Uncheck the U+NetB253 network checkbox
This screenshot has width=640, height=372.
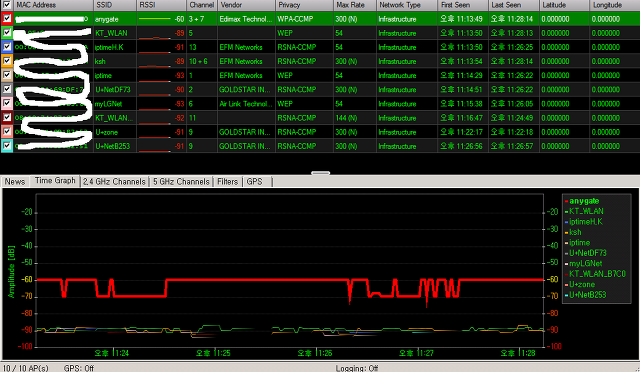(x=7, y=146)
